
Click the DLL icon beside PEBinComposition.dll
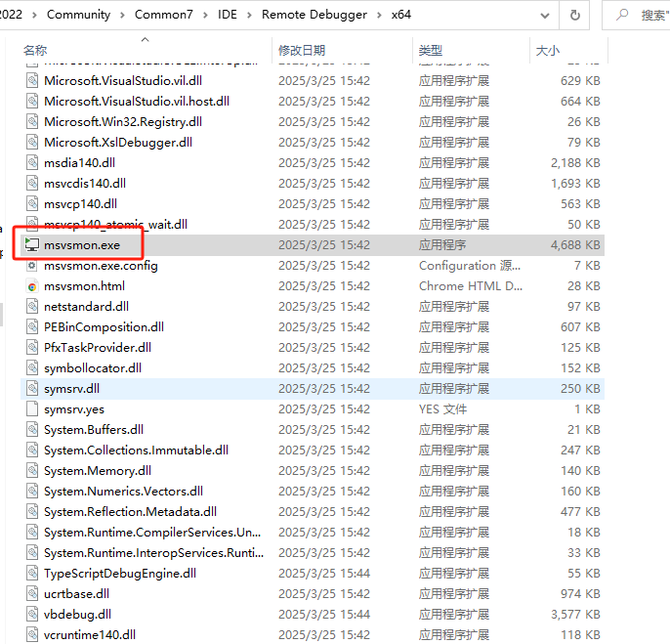[x=32, y=326]
